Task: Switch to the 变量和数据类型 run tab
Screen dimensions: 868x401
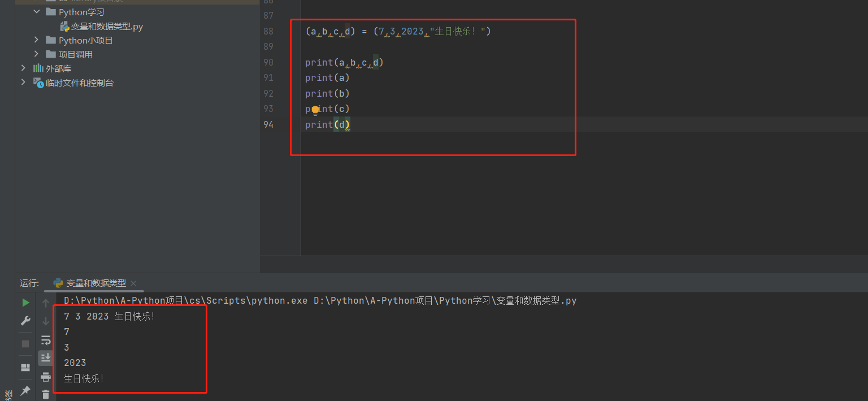Action: 96,283
